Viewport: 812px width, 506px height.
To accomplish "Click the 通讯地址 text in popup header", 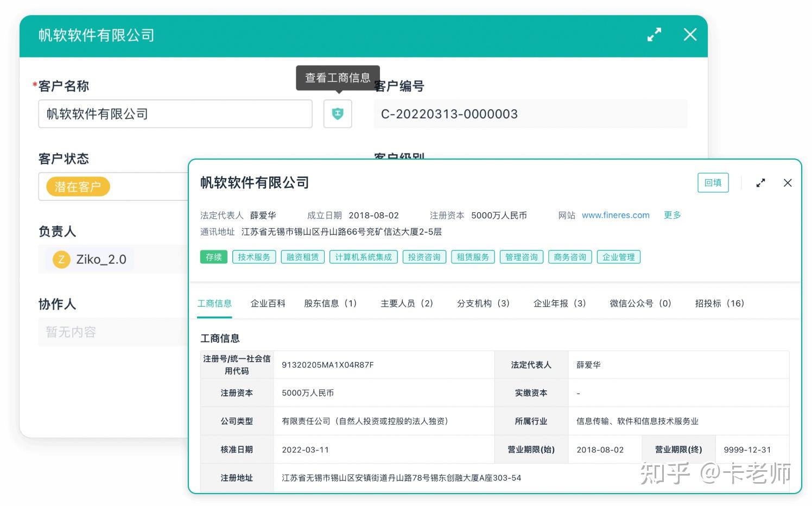I will (x=341, y=232).
